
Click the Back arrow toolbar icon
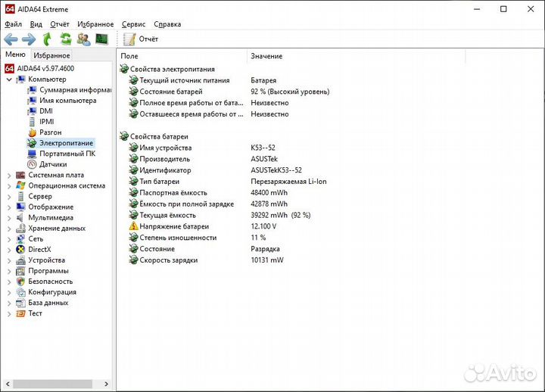coord(11,39)
